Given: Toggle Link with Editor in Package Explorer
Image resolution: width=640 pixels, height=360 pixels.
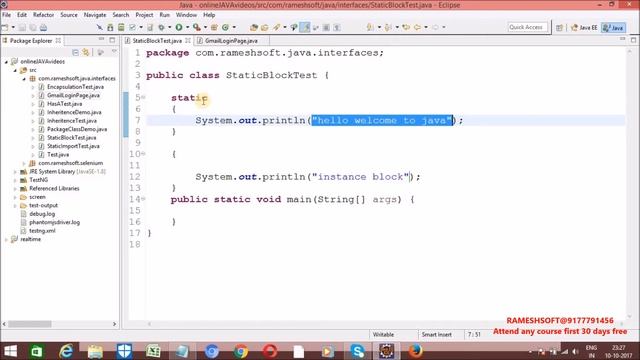Looking at the screenshot, I should (86, 52).
